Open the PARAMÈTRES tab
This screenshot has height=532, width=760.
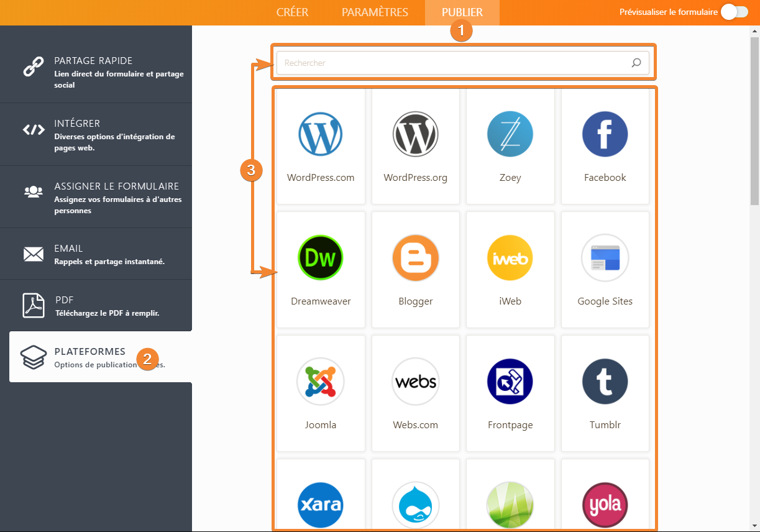click(375, 12)
